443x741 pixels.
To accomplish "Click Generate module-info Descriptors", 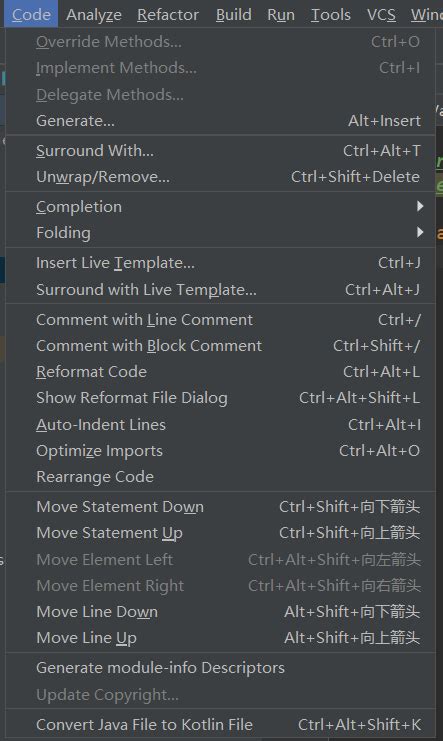I will (220, 668).
